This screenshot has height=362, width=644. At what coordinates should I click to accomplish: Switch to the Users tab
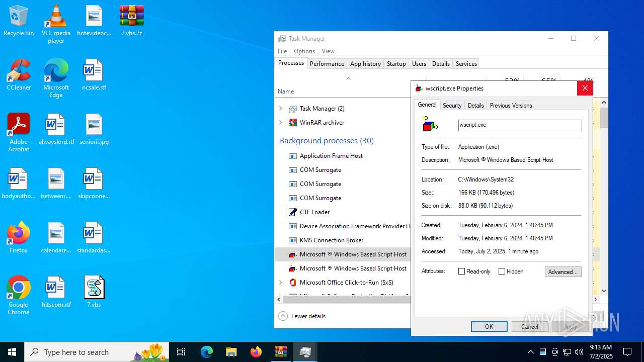point(419,64)
